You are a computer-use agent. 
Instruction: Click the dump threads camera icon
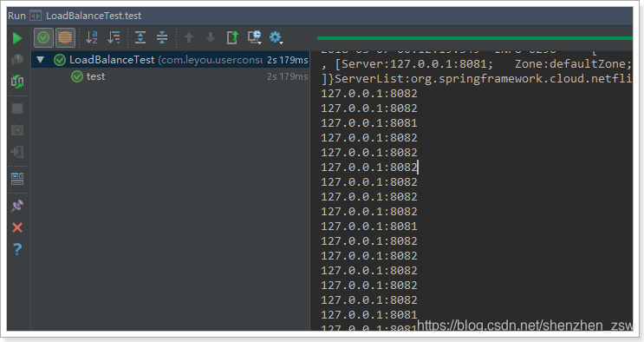(17, 130)
